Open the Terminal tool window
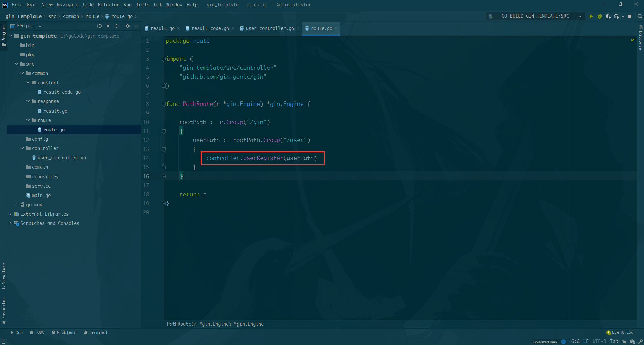The image size is (644, 345). pos(96,333)
